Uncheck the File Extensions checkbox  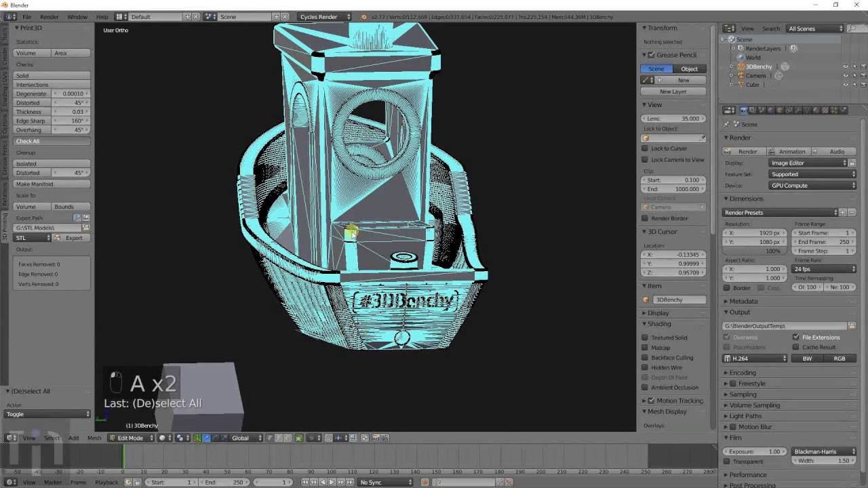pyautogui.click(x=796, y=337)
